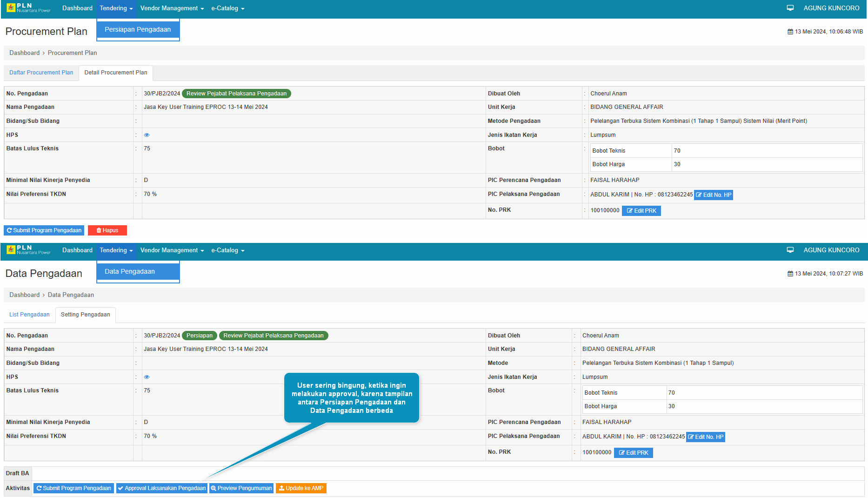
Task: Select Persiapan Pengadaan menu item
Action: (138, 29)
